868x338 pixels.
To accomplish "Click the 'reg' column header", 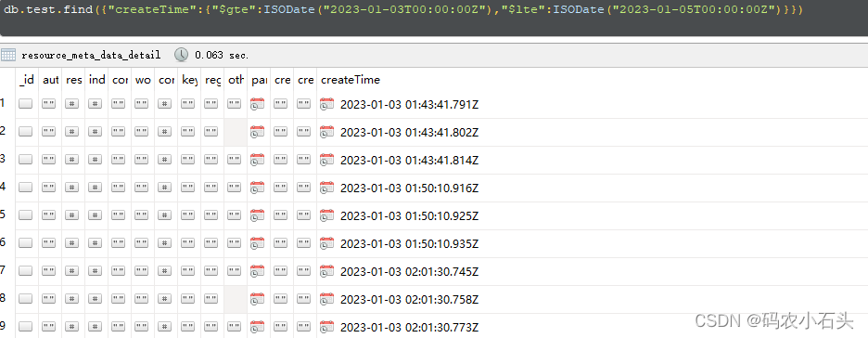I will tap(212, 80).
